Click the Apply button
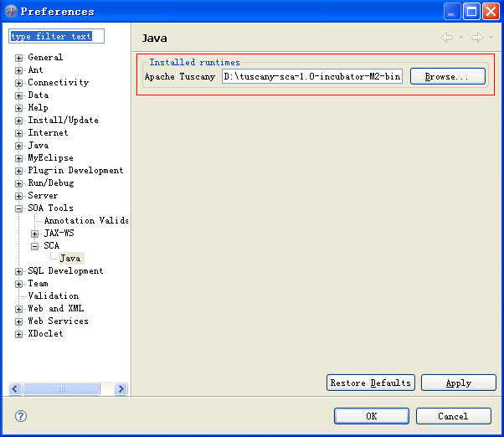The height and width of the screenshot is (437, 504). [x=459, y=383]
